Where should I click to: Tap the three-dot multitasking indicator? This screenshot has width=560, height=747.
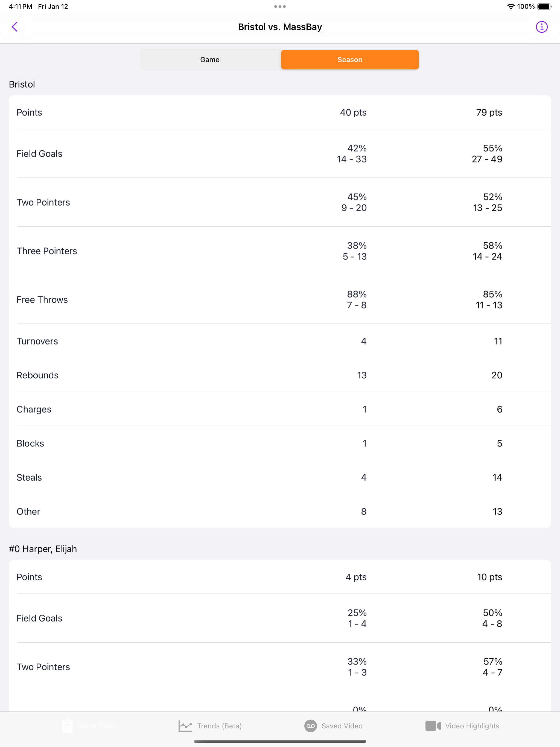click(280, 6)
